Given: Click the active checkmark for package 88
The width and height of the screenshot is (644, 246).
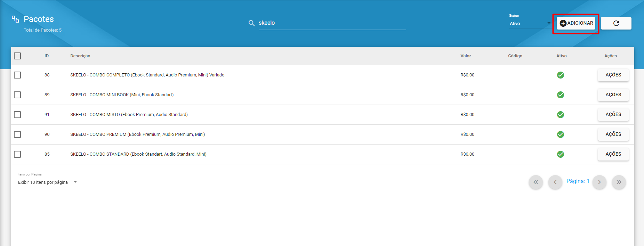Looking at the screenshot, I should coord(560,75).
